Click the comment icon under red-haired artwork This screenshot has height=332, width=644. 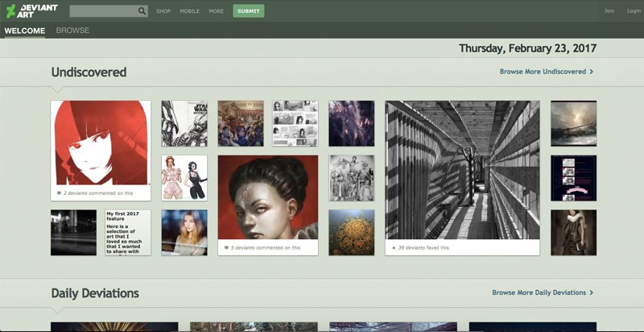point(59,193)
